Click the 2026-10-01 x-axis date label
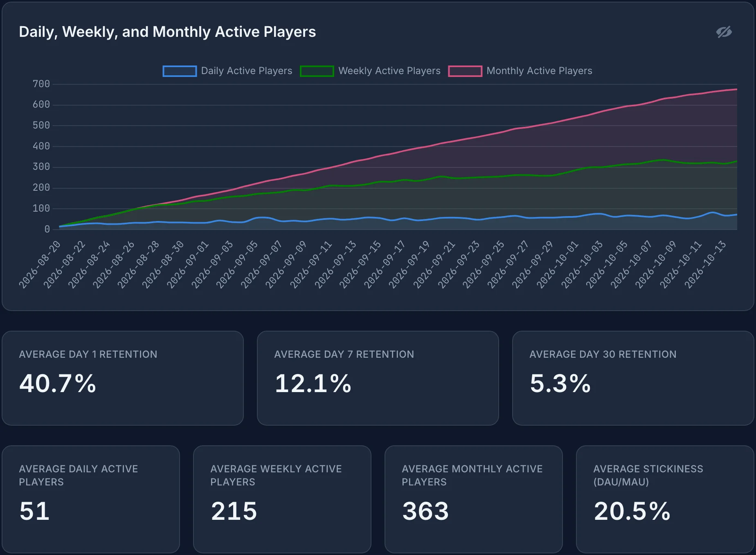 click(x=558, y=265)
